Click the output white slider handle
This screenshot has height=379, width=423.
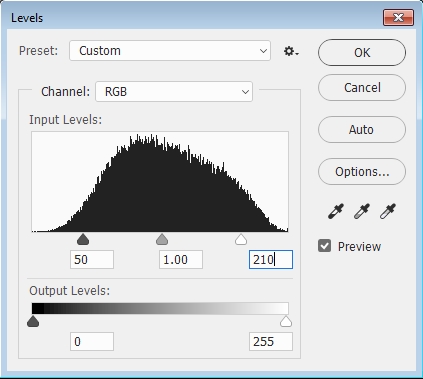coord(286,322)
